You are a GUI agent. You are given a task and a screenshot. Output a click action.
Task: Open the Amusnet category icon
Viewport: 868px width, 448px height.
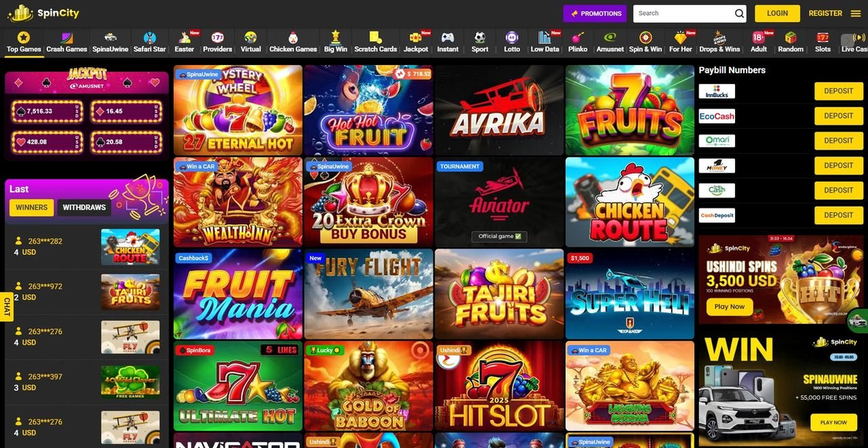[x=610, y=37]
